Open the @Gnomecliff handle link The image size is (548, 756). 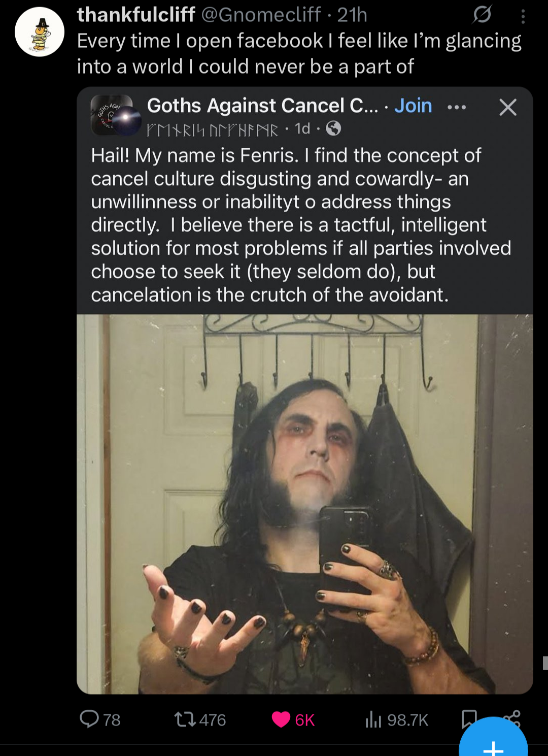261,15
